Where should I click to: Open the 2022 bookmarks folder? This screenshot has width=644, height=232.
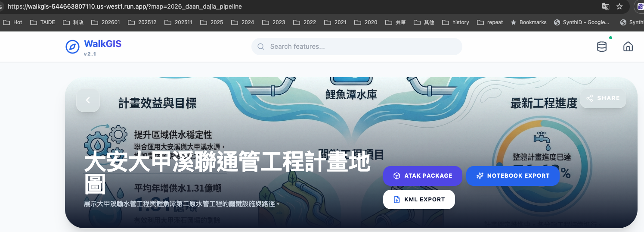click(305, 22)
